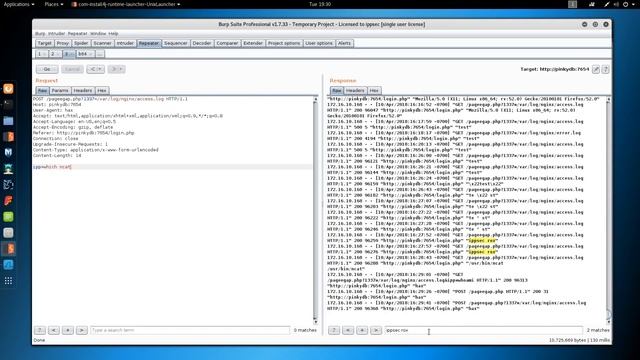Open the Files folder dock icon
Viewport: 640px width, 360px height.
click(8, 120)
